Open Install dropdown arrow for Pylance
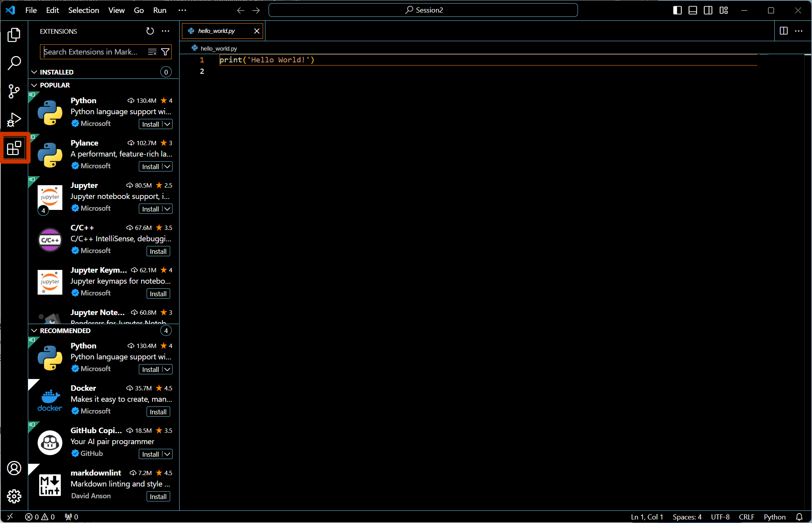Screen dimensions: 812x523 (x=167, y=166)
